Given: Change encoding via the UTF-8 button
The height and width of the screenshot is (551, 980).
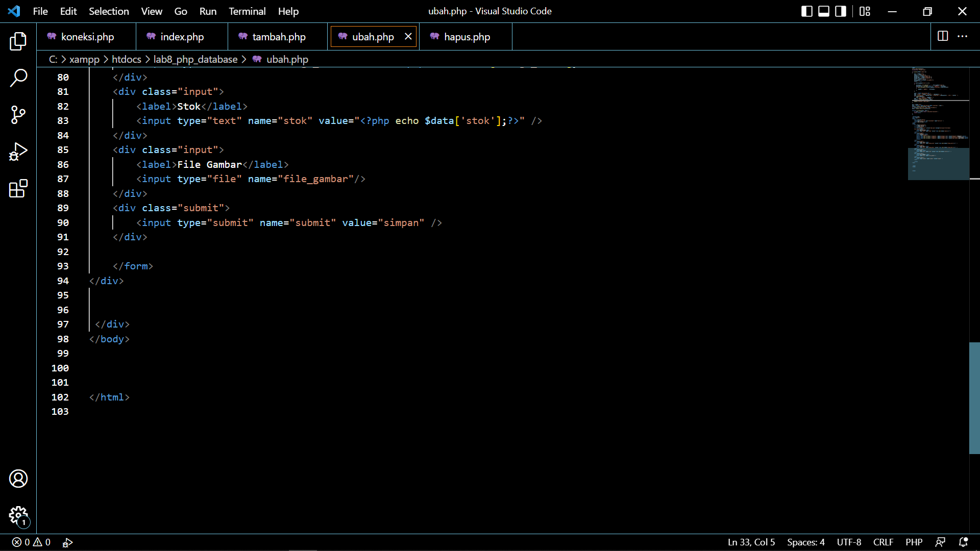Looking at the screenshot, I should click(849, 542).
